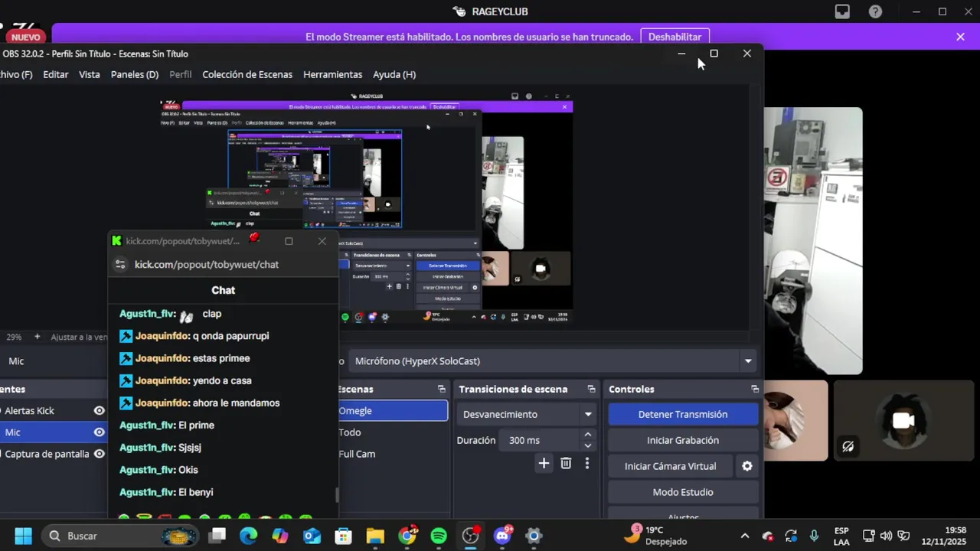Click the hidden-video eye-slash icon on call tile
This screenshot has height=551, width=980.
[x=848, y=446]
